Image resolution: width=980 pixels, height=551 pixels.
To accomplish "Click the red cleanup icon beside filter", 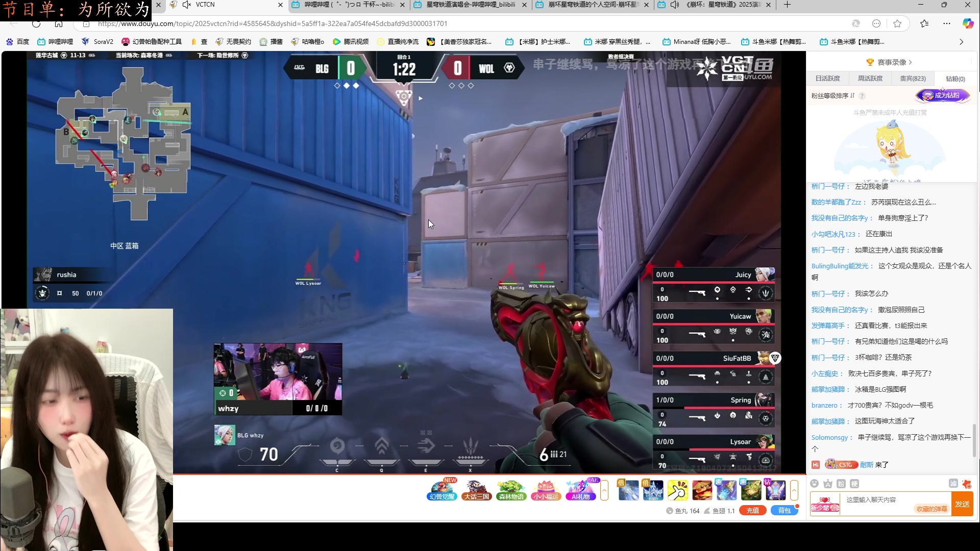I will tap(966, 484).
